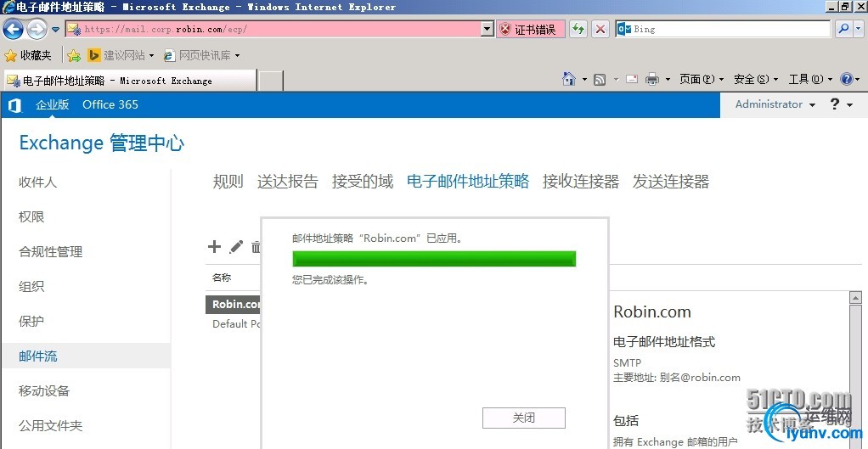Select the Robin.com policy row
The image size is (868, 449).
[233, 304]
